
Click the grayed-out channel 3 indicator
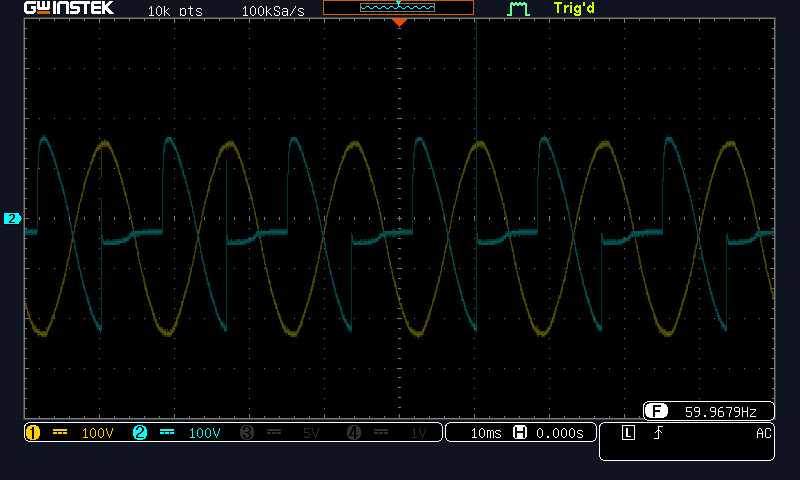(x=247, y=433)
